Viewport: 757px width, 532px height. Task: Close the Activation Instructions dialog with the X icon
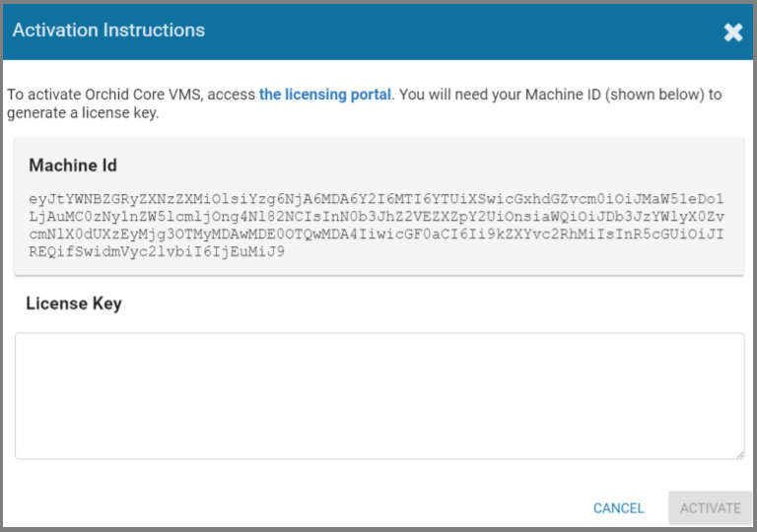point(733,32)
